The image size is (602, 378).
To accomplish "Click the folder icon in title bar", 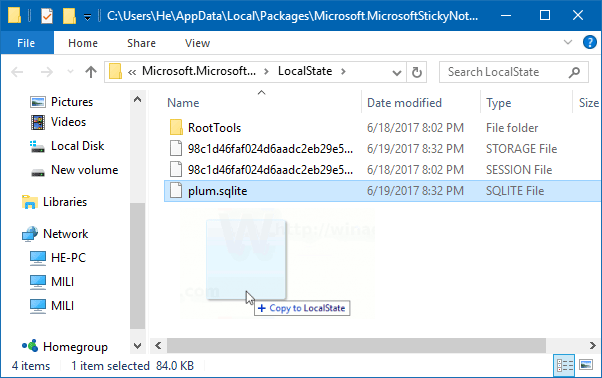I will [14, 16].
